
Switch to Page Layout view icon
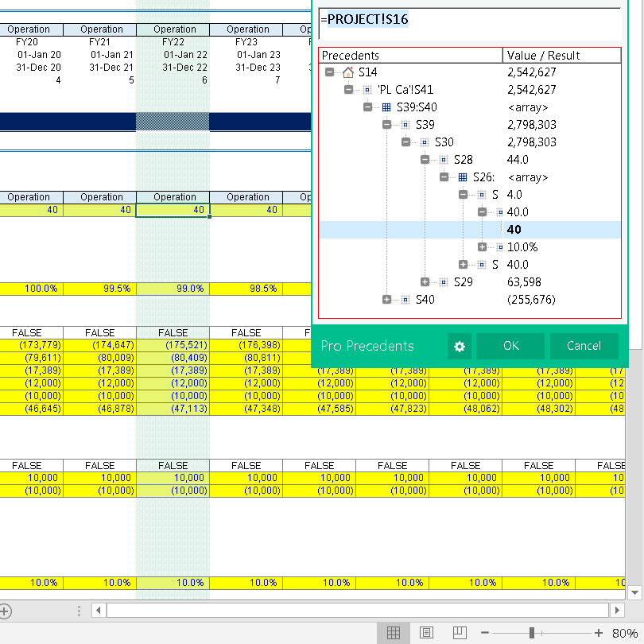point(426,633)
